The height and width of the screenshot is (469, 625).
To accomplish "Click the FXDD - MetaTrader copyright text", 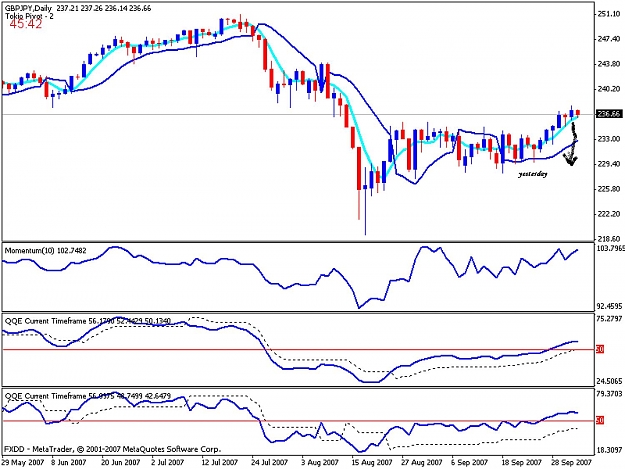I will coord(112,449).
